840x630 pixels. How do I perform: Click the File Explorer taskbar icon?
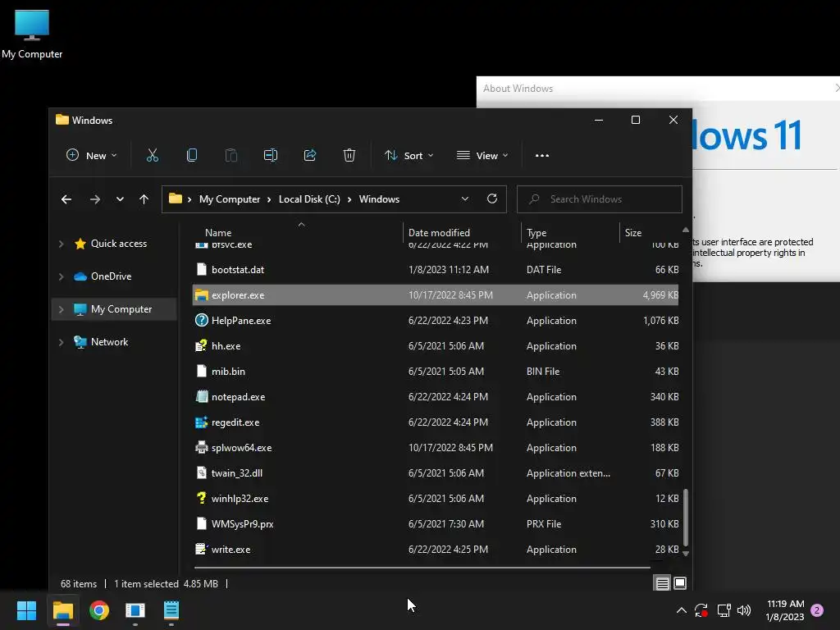(x=62, y=610)
